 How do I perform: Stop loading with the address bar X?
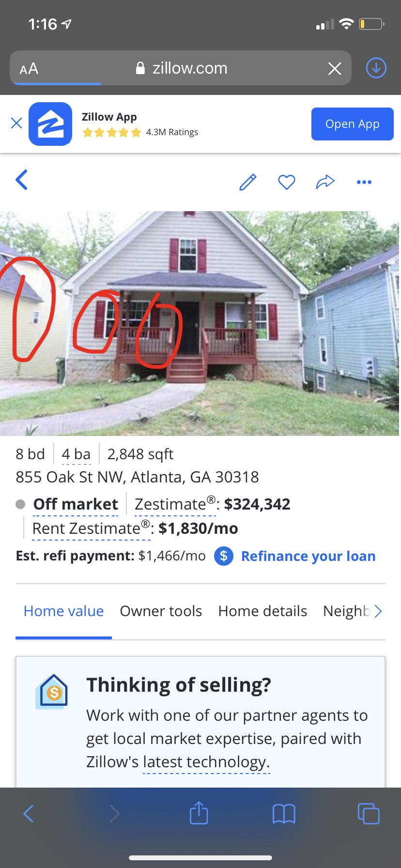click(x=335, y=68)
